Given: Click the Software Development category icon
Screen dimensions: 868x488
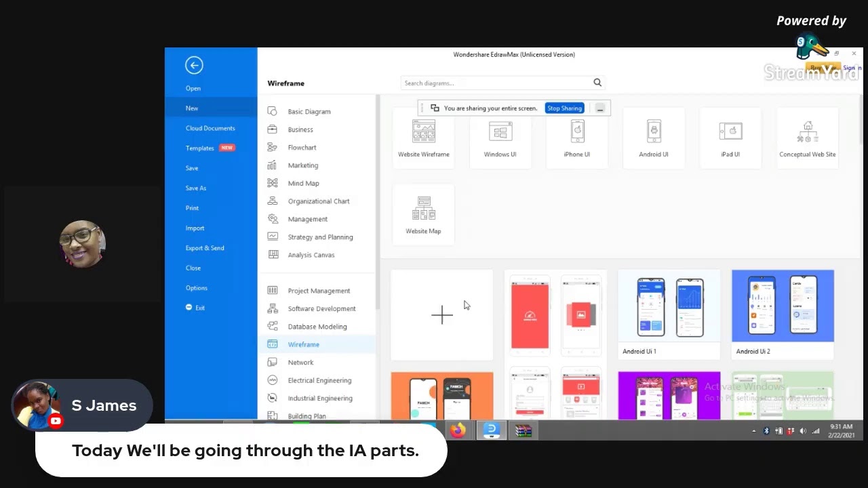Looking at the screenshot, I should click(273, 308).
